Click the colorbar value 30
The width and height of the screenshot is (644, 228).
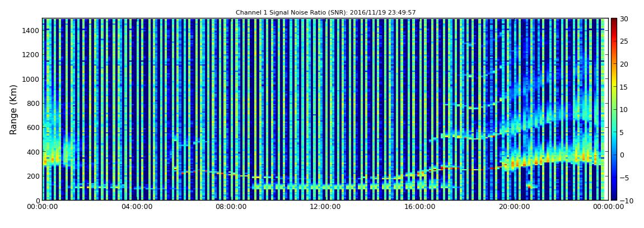point(624,18)
